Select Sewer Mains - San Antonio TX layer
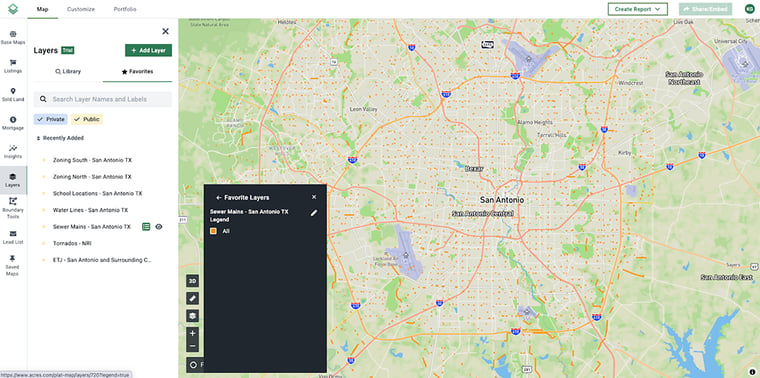 coord(92,227)
